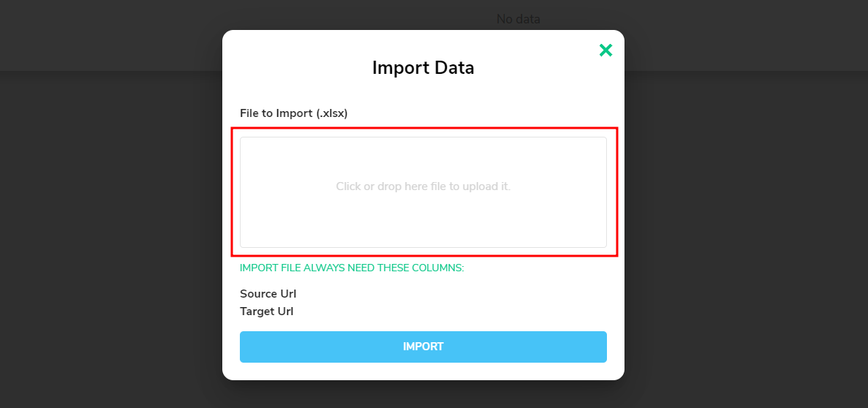This screenshot has height=408, width=868.
Task: Dismiss the modal using the X icon
Action: tap(605, 50)
